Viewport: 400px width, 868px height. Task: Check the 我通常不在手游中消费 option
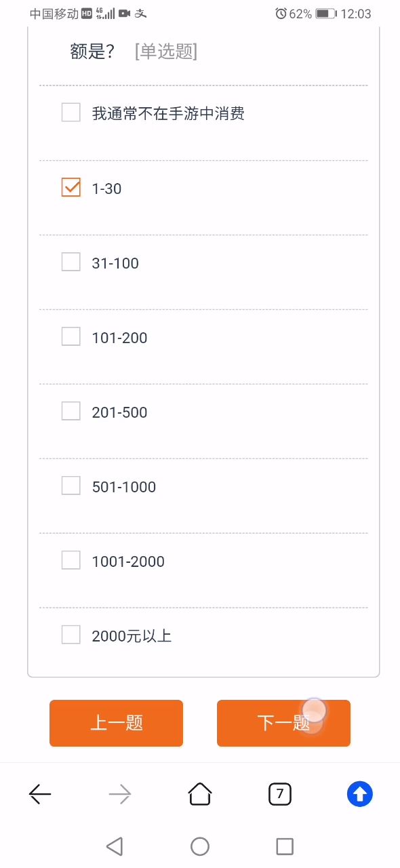tap(71, 113)
